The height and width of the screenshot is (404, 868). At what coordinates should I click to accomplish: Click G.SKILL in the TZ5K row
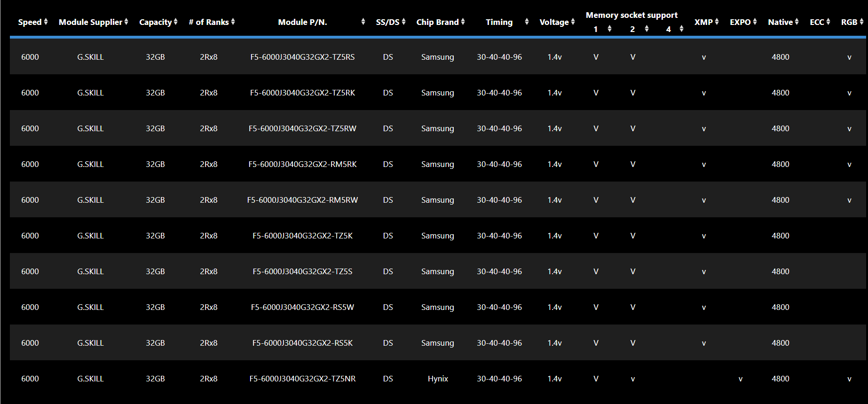[90, 236]
